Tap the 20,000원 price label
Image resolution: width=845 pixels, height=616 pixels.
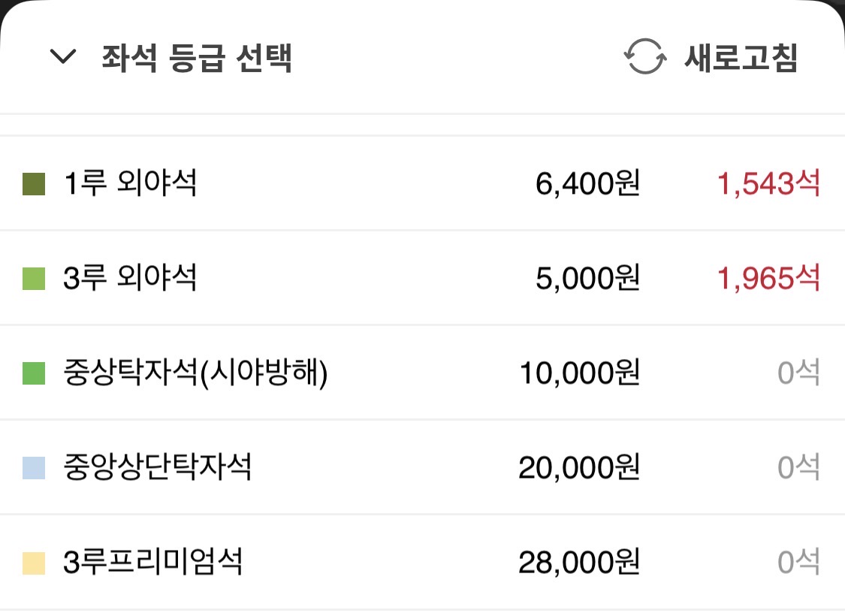579,467
